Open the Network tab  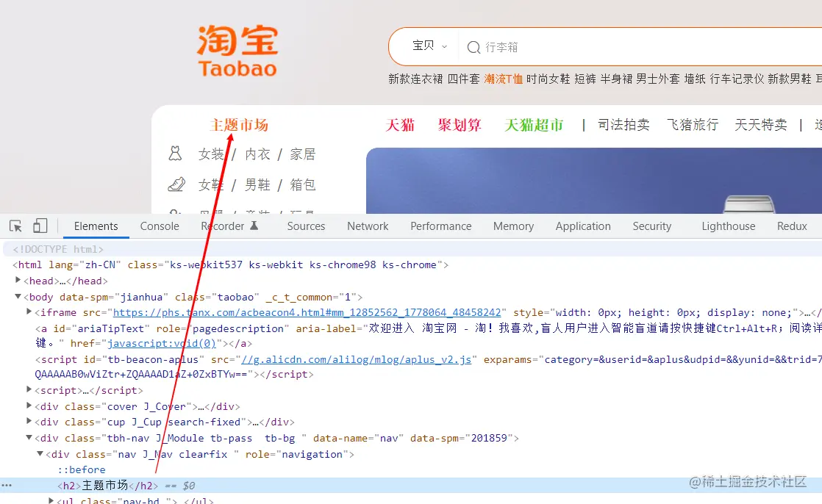tap(368, 226)
